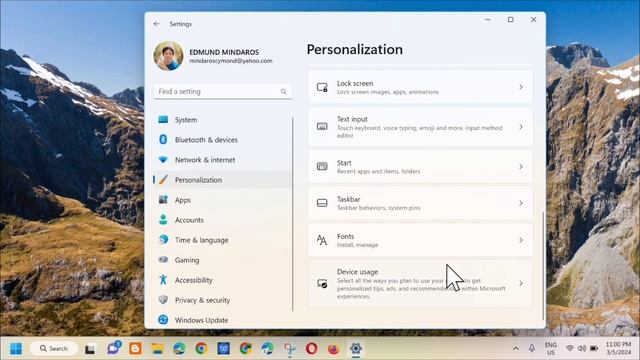This screenshot has width=640, height=360.
Task: Open System settings category
Action: 223,120
